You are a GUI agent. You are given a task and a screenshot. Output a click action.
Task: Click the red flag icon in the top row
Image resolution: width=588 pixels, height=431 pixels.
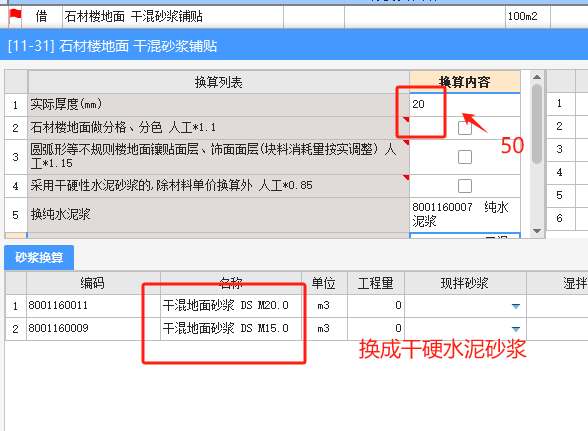[x=15, y=16]
